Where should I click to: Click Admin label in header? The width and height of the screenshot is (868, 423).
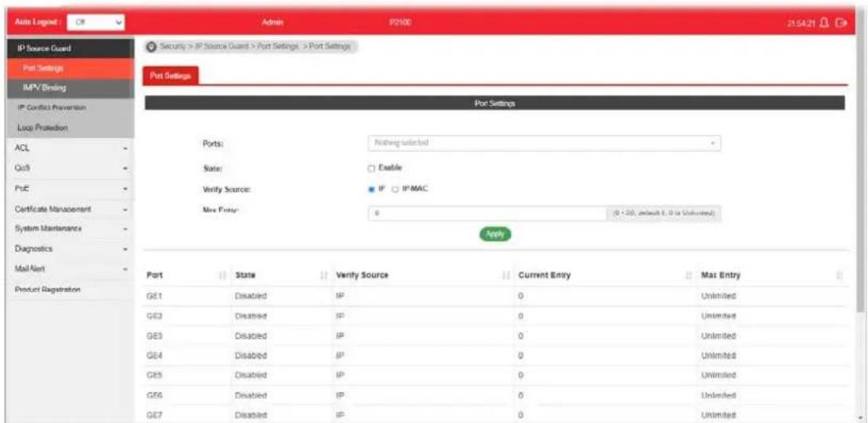(x=272, y=22)
